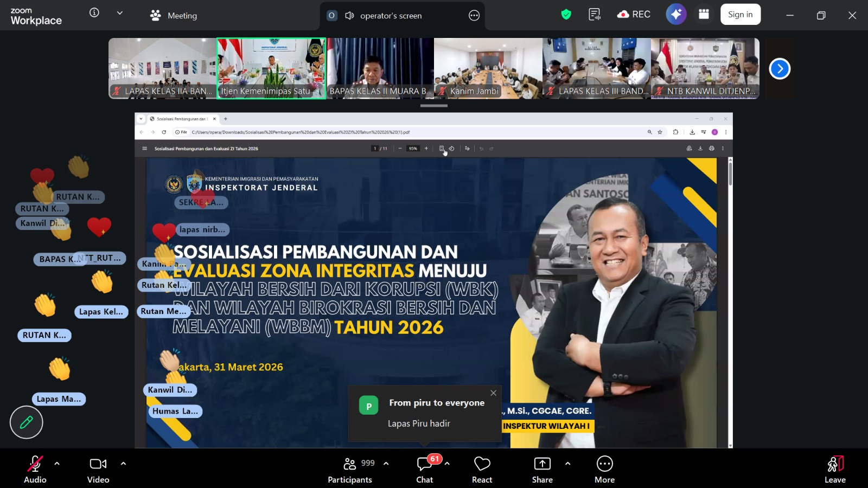Expand the participants options caret
Viewport: 868px width, 488px height.
(386, 464)
